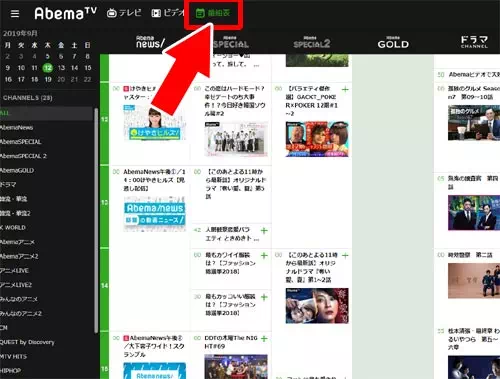Select date 19 in the calendar

point(48,79)
